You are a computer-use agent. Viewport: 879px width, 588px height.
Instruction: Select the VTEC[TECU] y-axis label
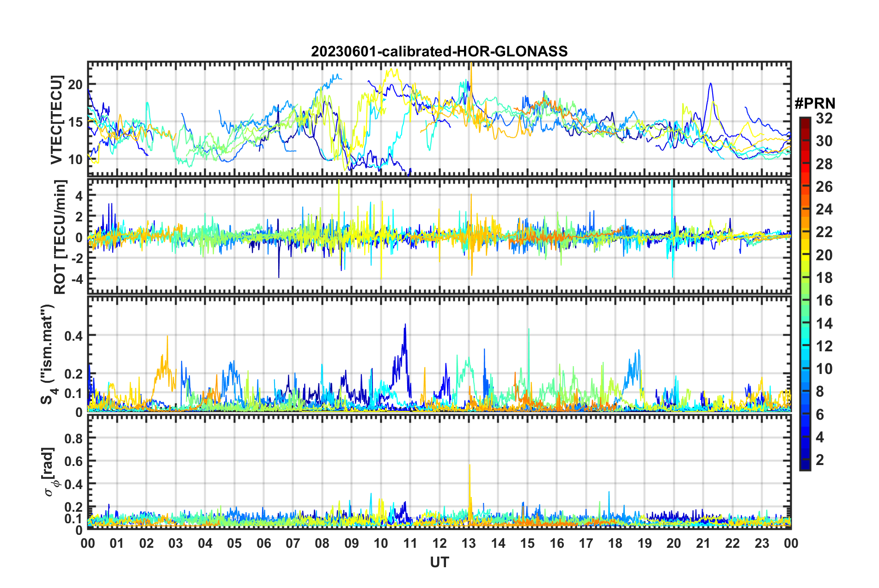tap(56, 120)
